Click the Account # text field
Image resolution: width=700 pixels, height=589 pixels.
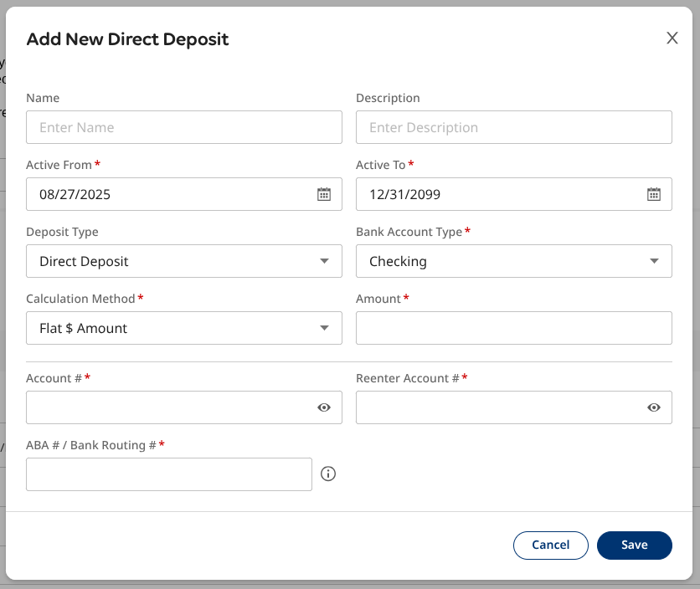click(x=167, y=407)
